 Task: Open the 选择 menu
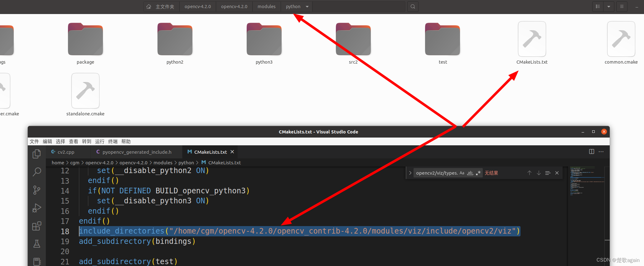pyautogui.click(x=61, y=142)
